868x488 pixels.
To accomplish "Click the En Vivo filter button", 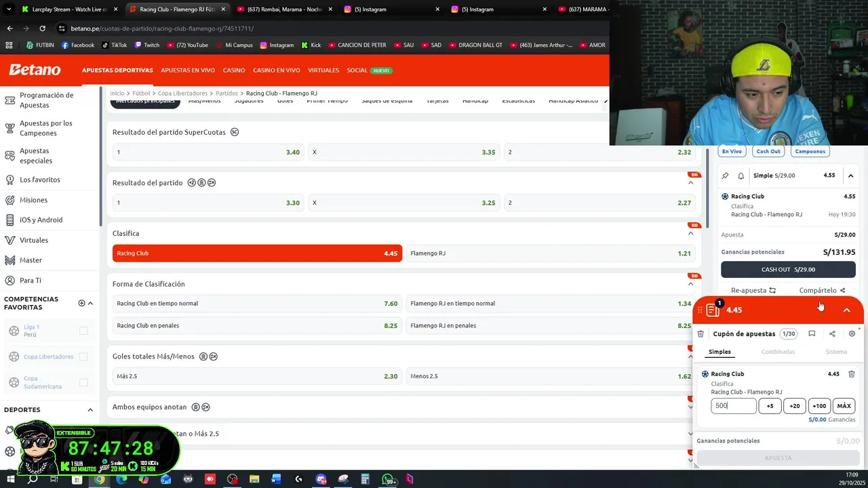I will click(x=732, y=151).
